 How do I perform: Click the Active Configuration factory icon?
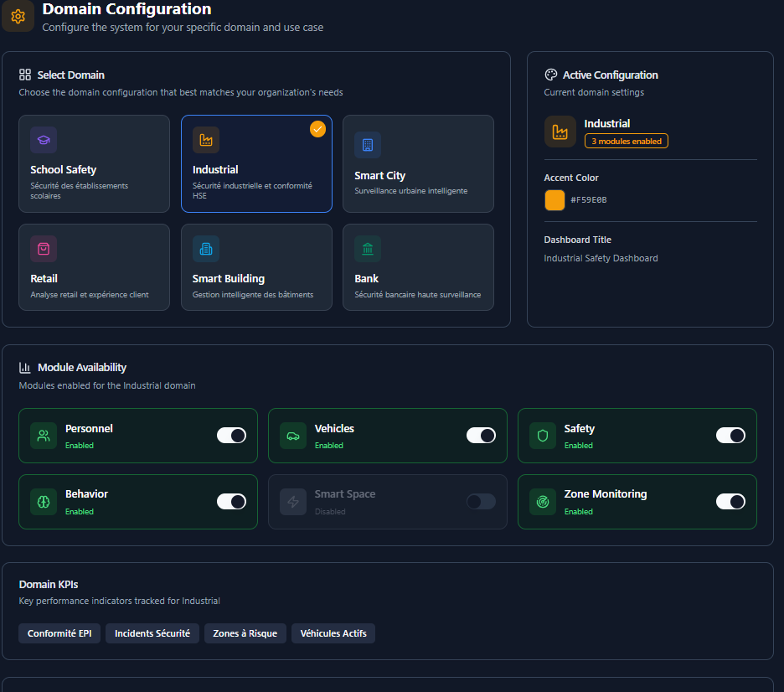click(x=560, y=132)
